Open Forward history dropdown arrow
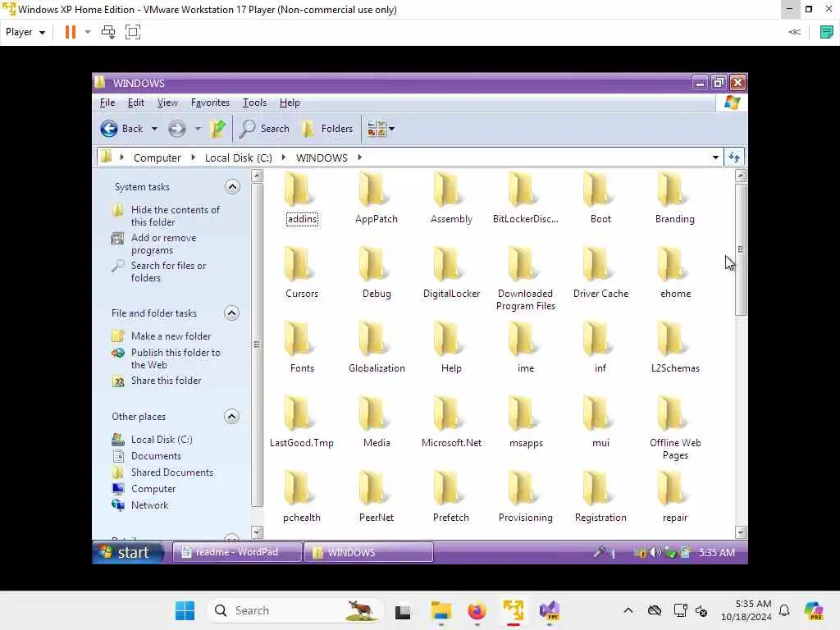840x630 pixels. pyautogui.click(x=198, y=129)
